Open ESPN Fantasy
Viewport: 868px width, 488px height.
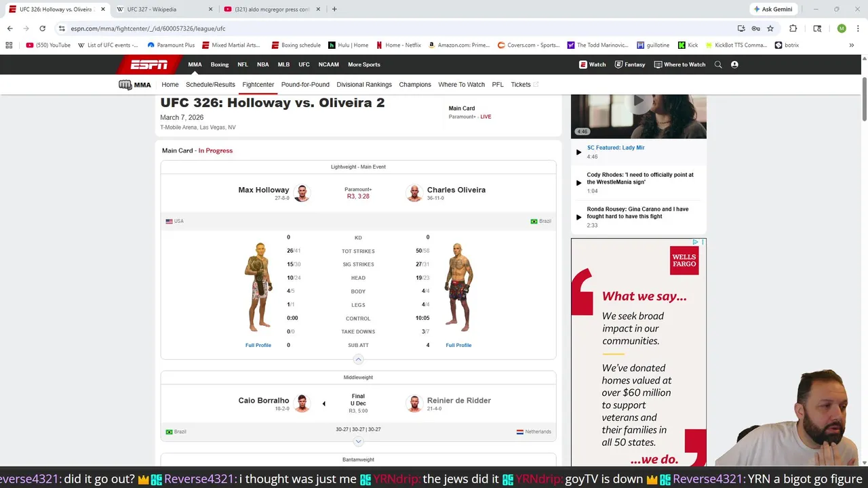point(630,64)
